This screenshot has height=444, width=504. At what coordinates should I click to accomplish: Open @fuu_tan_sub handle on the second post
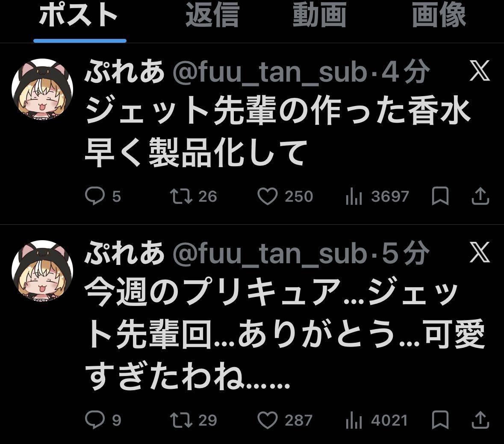(x=270, y=253)
